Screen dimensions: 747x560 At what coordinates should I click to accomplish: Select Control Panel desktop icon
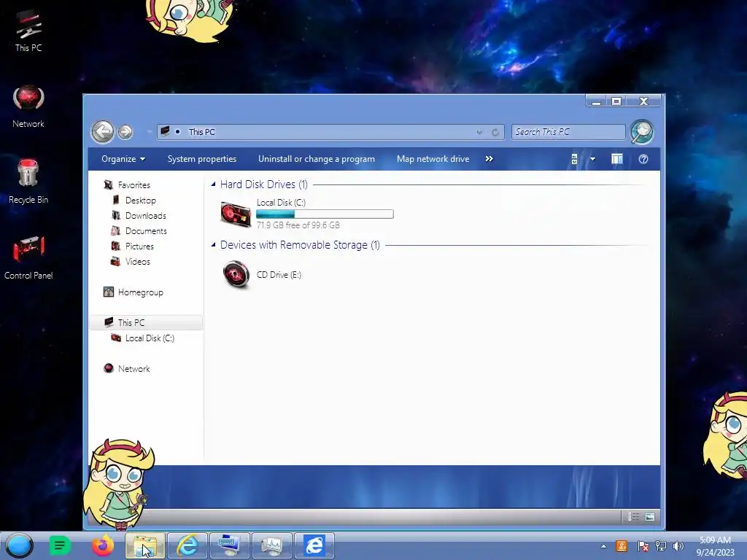tap(28, 256)
